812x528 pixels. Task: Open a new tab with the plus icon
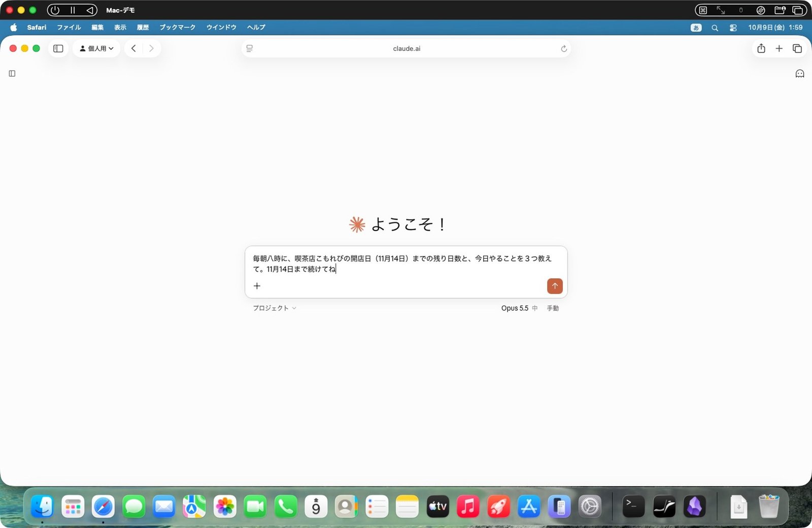779,48
